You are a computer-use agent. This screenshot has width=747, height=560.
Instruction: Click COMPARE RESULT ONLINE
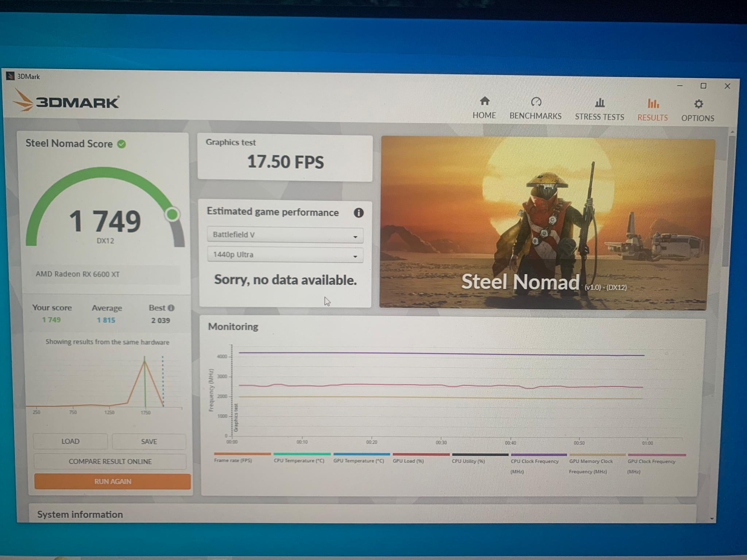point(110,462)
